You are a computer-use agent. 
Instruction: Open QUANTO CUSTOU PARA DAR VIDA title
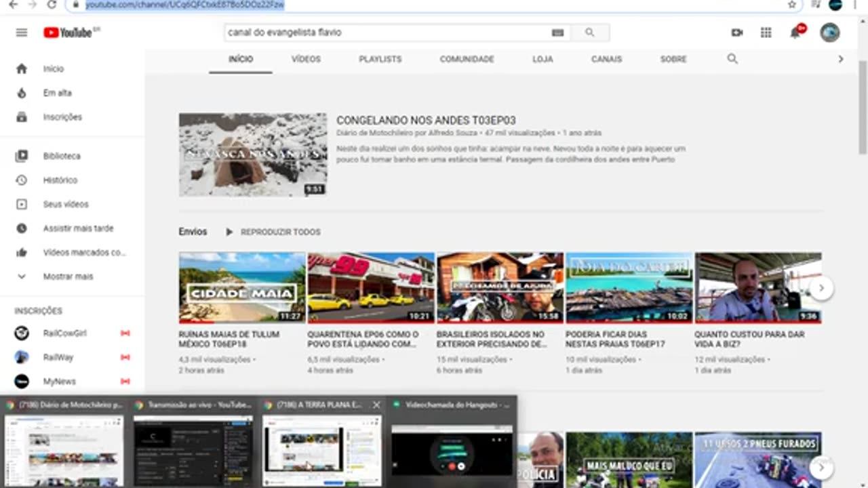point(749,339)
